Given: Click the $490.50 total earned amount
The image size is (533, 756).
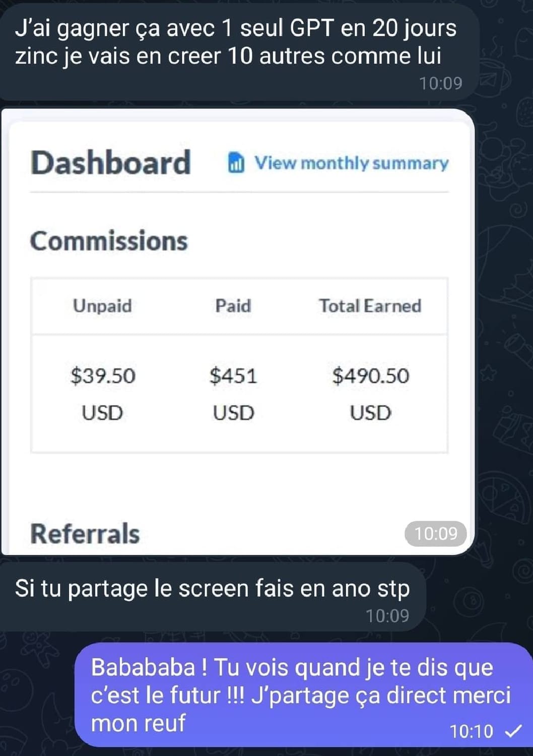Looking at the screenshot, I should 371,376.
